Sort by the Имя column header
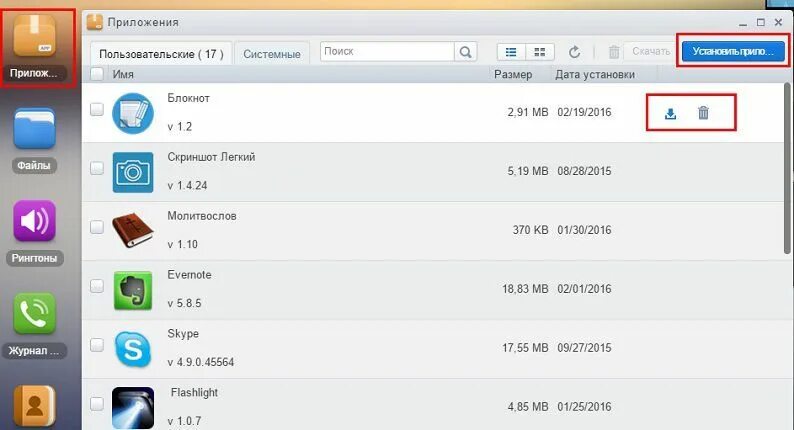The height and width of the screenshot is (430, 794). [123, 74]
